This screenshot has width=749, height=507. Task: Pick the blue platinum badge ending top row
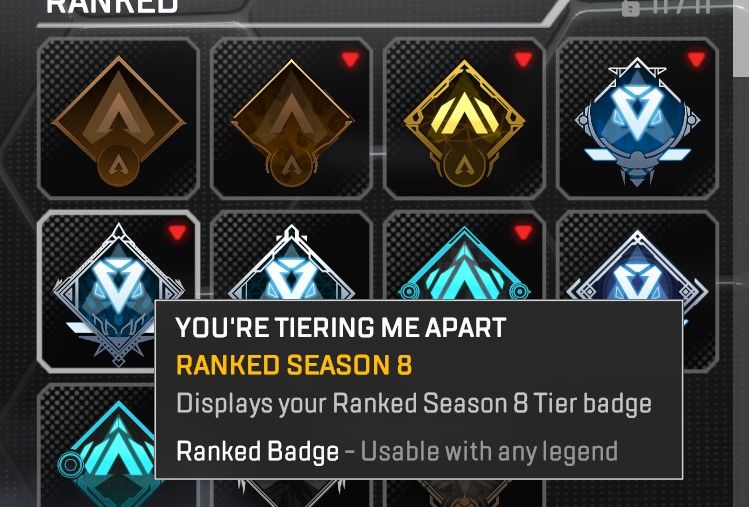637,118
